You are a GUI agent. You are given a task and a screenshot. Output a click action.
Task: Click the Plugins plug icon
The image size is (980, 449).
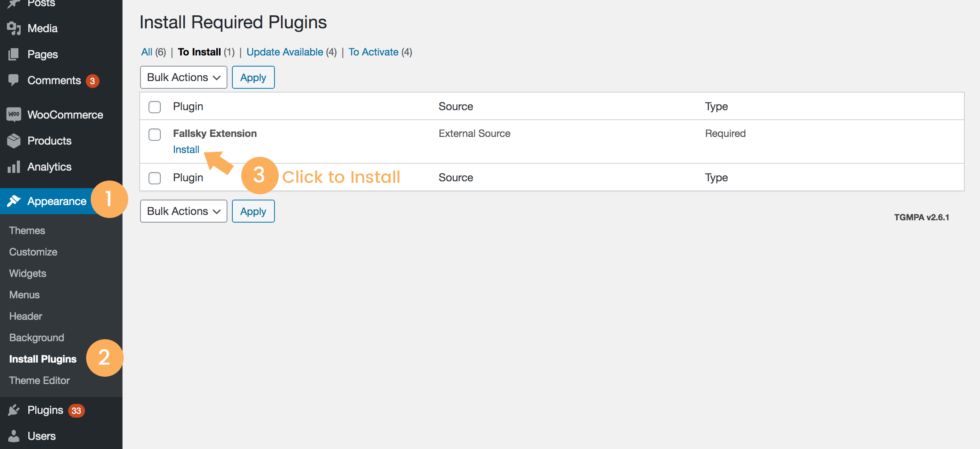tap(14, 410)
